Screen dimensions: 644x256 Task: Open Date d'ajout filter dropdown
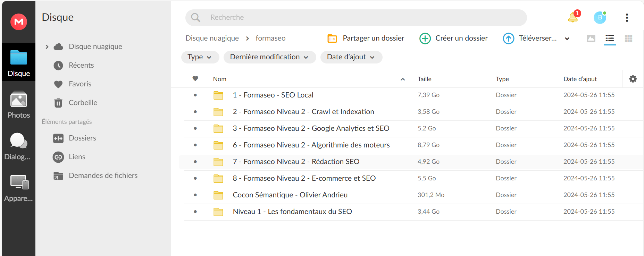tap(351, 57)
